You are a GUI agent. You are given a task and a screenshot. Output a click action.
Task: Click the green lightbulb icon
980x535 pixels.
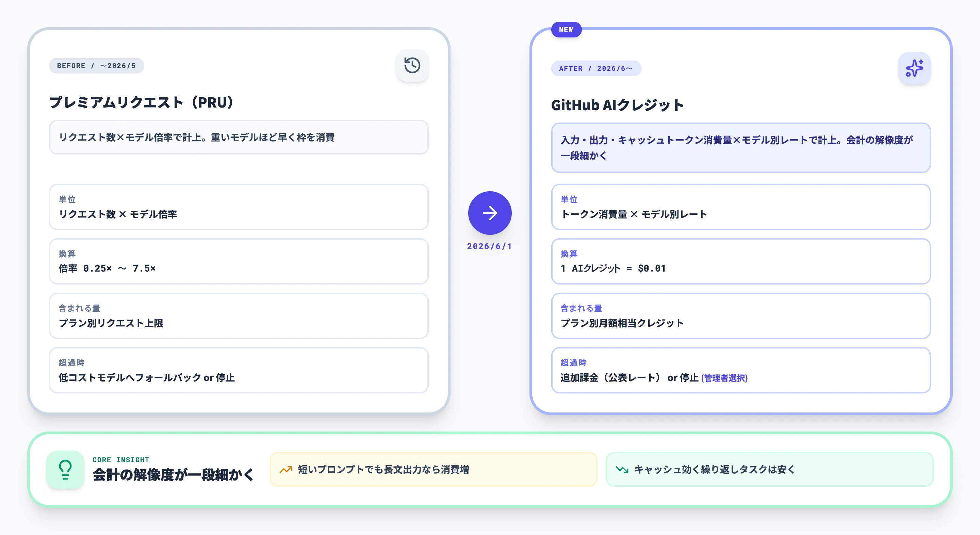(65, 470)
